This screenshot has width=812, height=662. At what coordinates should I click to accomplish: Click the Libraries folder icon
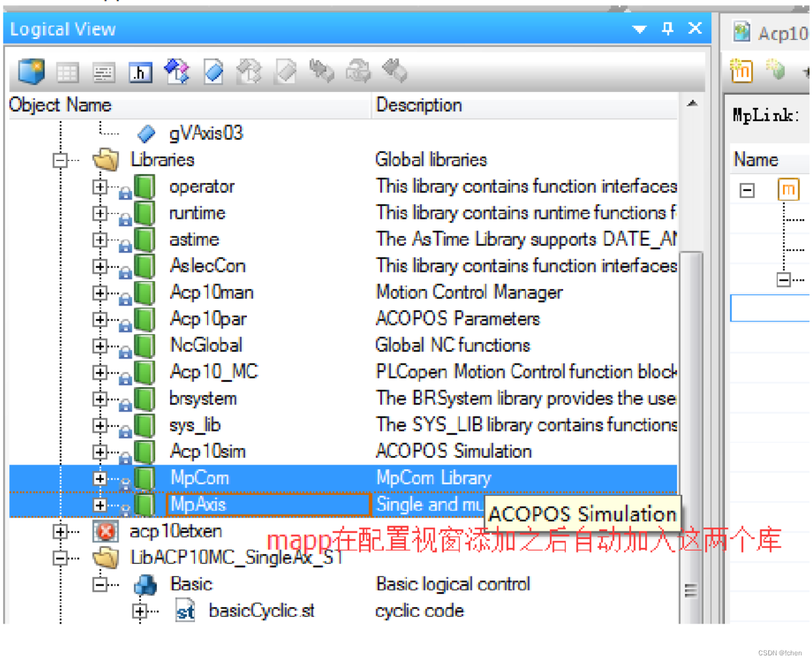point(105,160)
